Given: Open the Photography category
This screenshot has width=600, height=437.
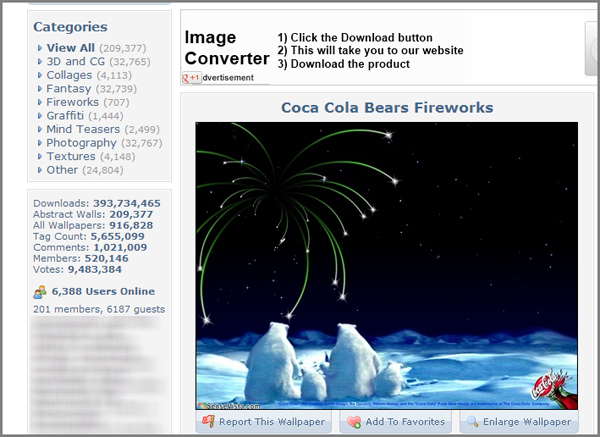Looking at the screenshot, I should [x=82, y=143].
